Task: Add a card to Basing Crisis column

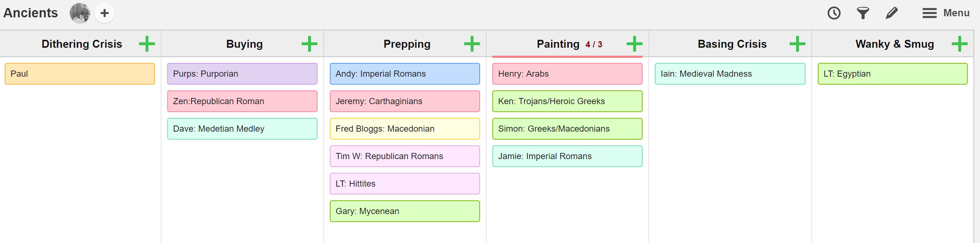Action: point(797,44)
